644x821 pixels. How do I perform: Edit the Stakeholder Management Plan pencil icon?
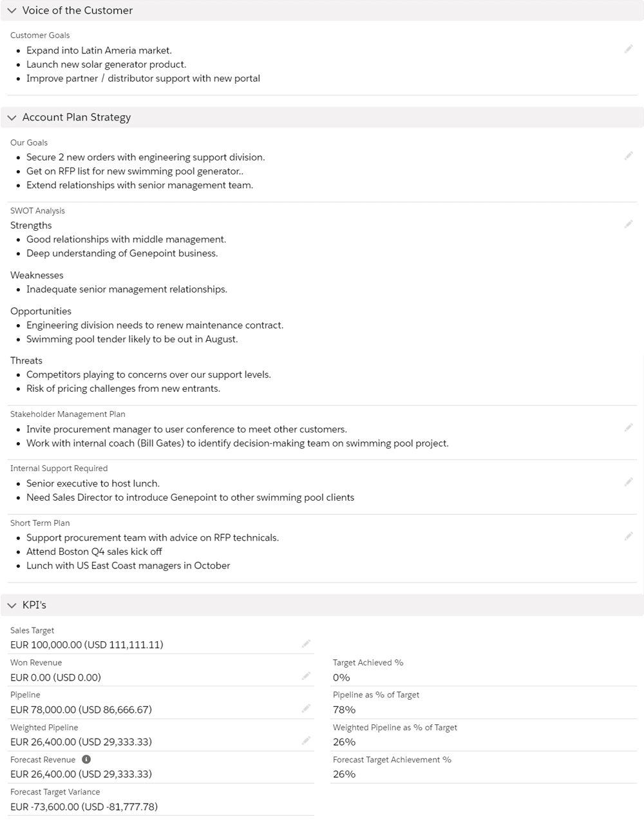629,428
